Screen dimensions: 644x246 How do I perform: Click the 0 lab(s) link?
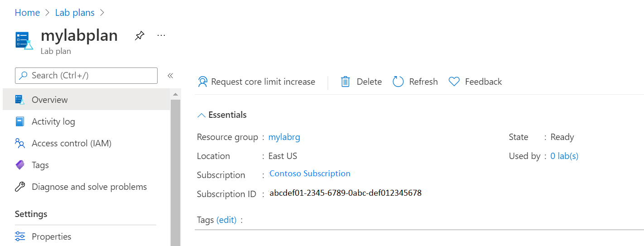point(564,156)
